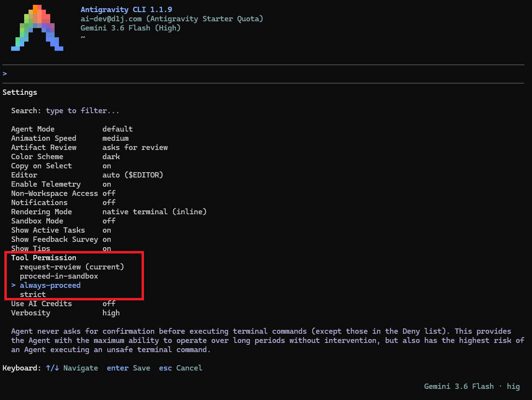The width and height of the screenshot is (532, 400).
Task: Toggle Enable Telemetry setting
Action: (x=61, y=184)
